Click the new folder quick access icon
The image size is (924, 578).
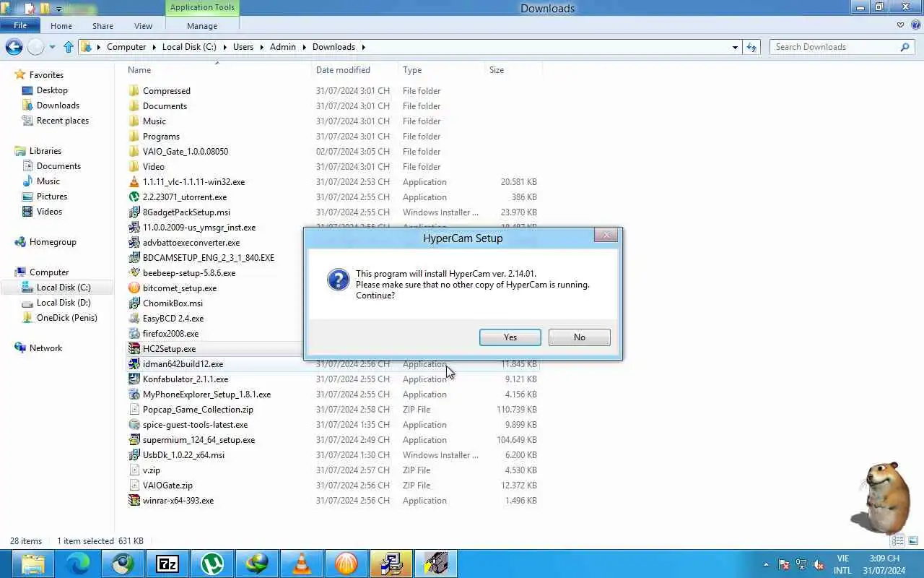pyautogui.click(x=45, y=9)
